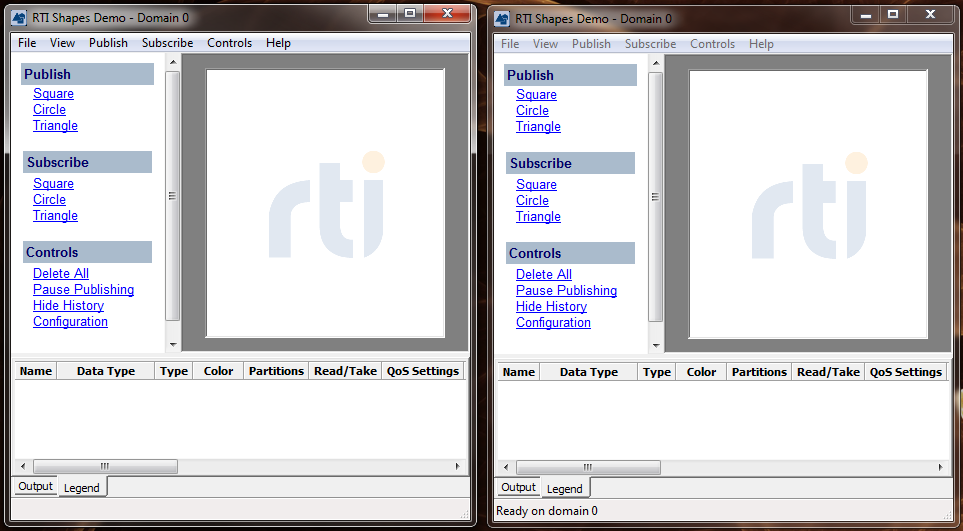
Task: Click Pause Publishing in left window
Action: (x=84, y=289)
